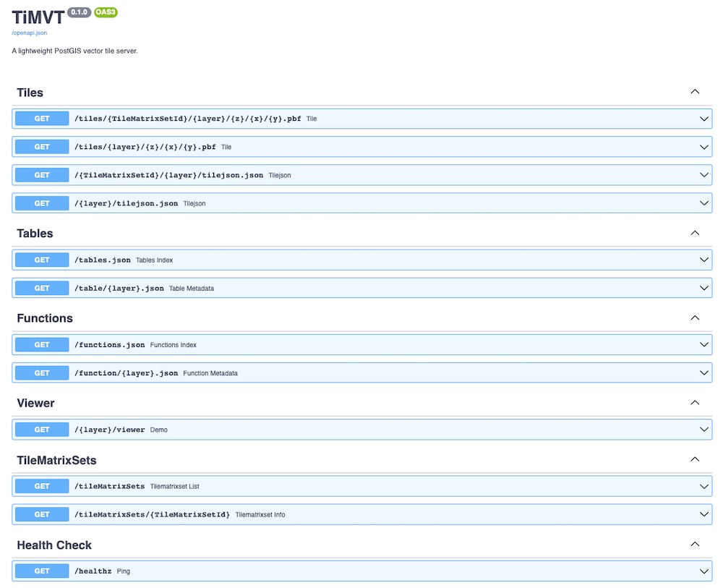
Task: Select path text /{layer}/tilejson.json
Action: (126, 203)
